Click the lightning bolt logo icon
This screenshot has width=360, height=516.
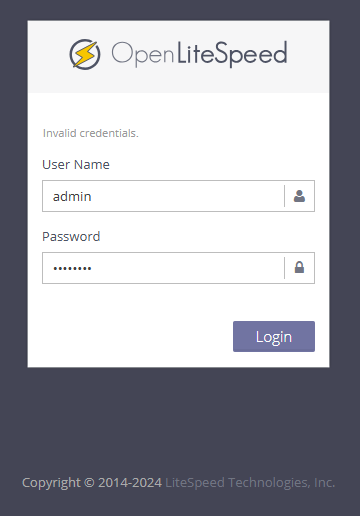coord(85,54)
